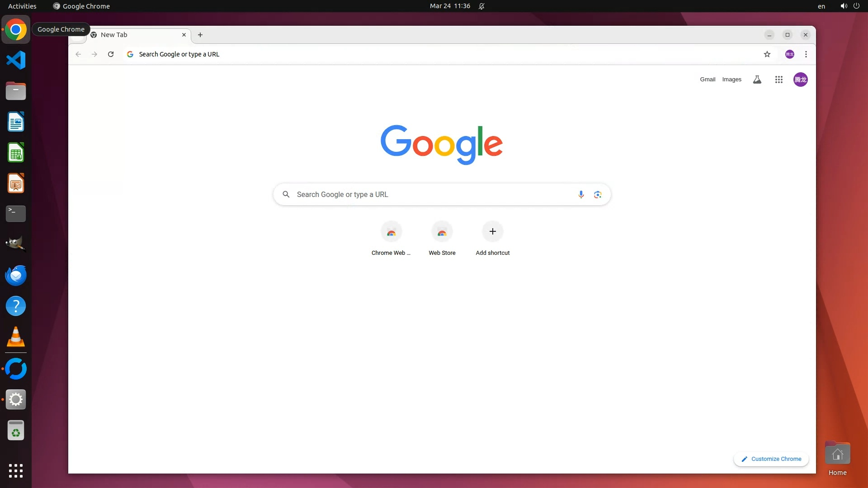This screenshot has height=488, width=868.
Task: Click the Customize Chrome button
Action: [771, 459]
